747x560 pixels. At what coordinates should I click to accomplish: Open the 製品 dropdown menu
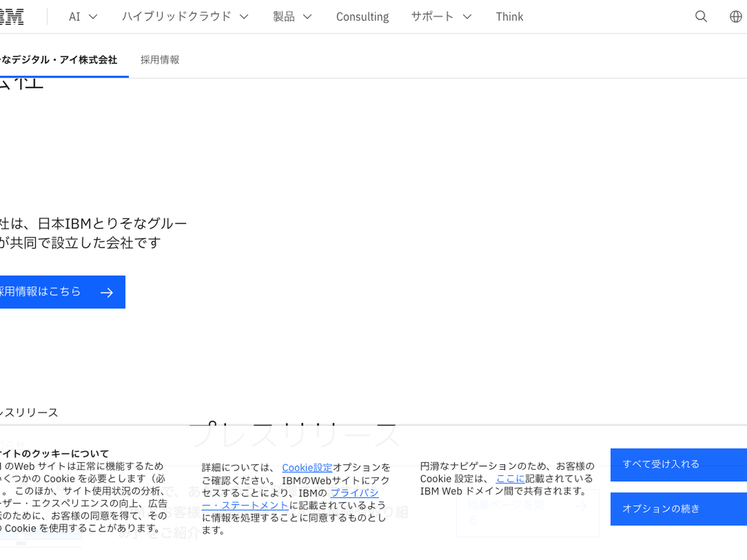(x=292, y=17)
